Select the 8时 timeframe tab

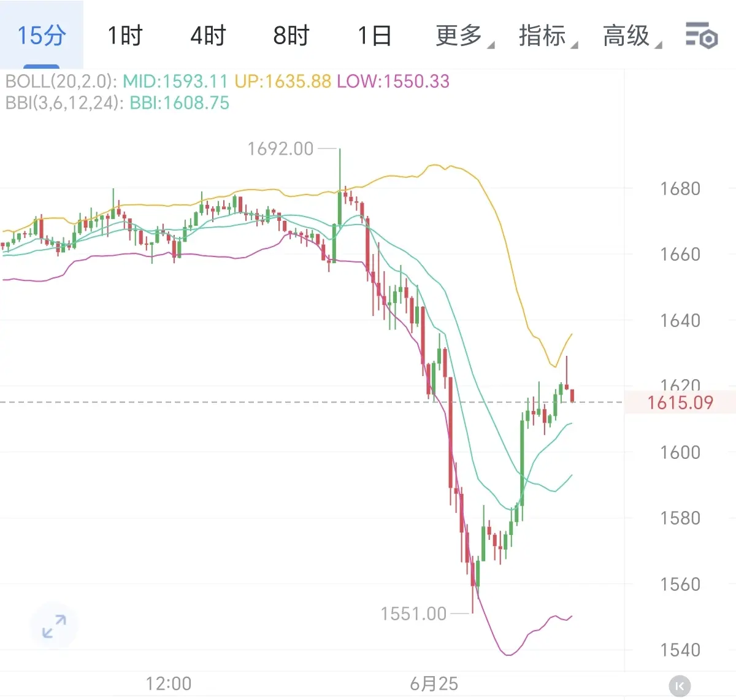[291, 36]
